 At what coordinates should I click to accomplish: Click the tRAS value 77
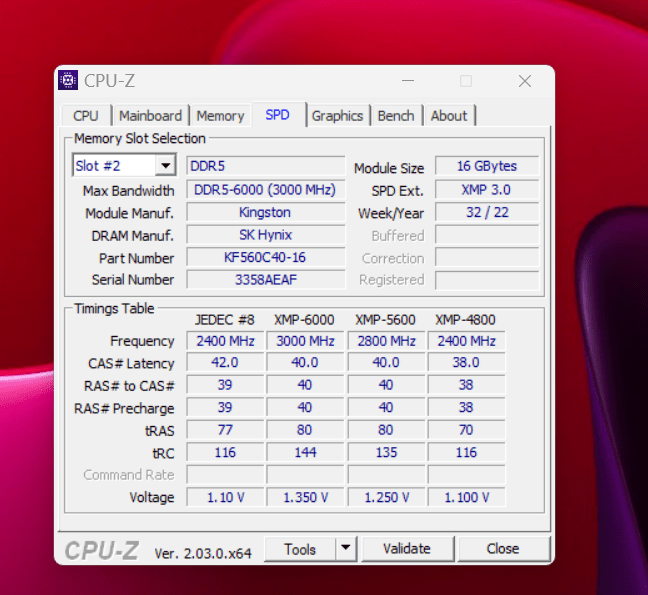pyautogui.click(x=225, y=430)
